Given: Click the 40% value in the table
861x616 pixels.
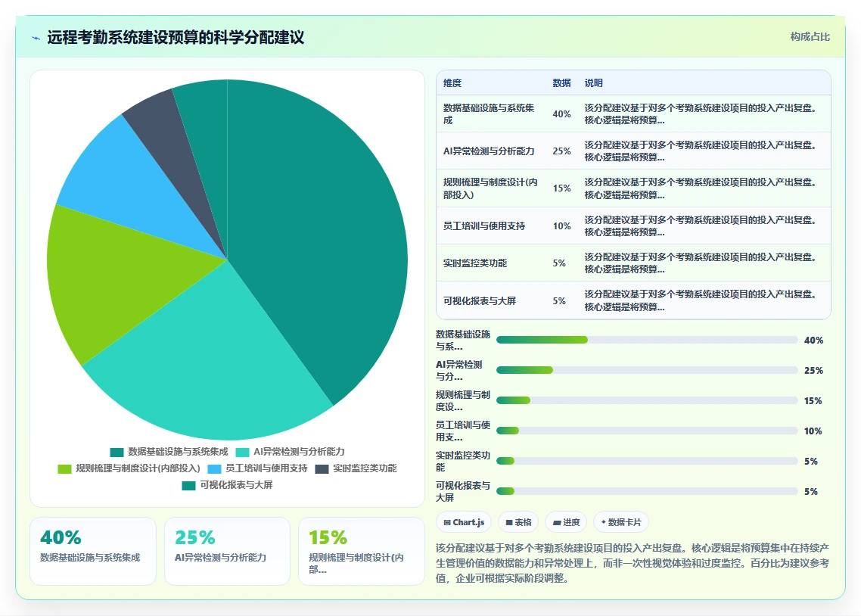Looking at the screenshot, I should (x=561, y=114).
